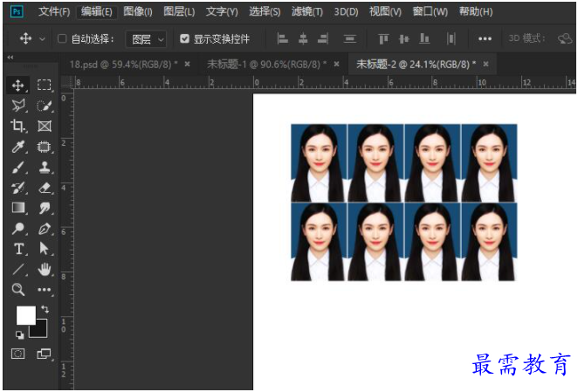Open the 图层(L) menu
This screenshot has height=392, width=578.
179,12
